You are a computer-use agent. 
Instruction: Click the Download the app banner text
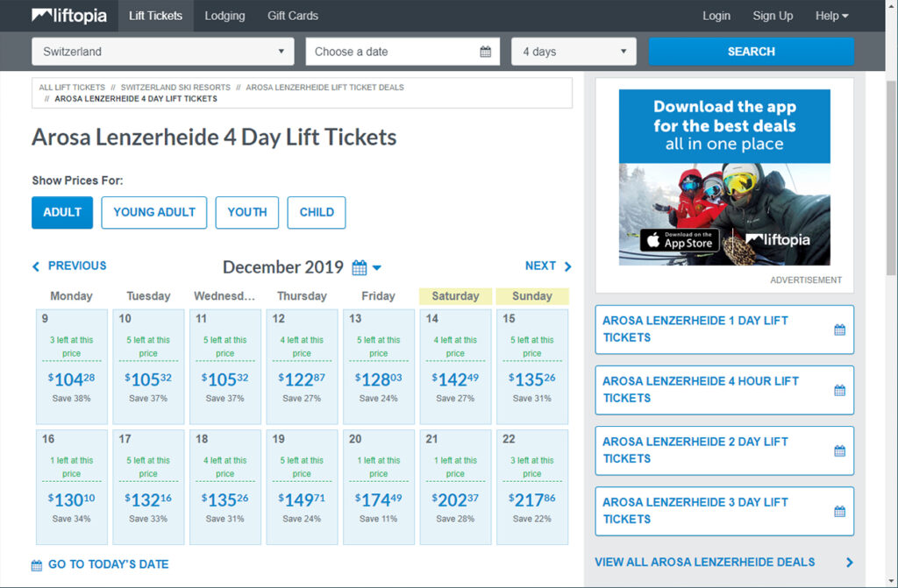pos(724,125)
